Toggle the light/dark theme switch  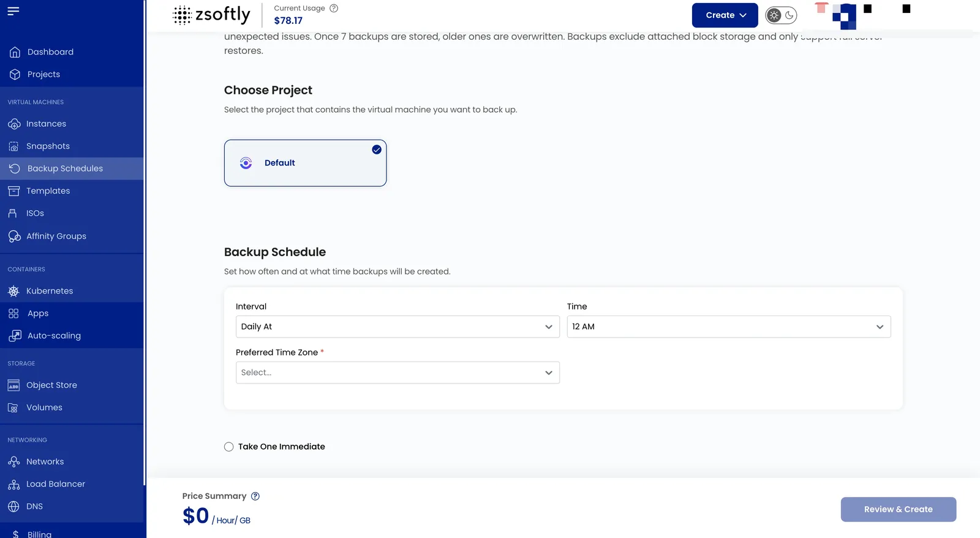point(782,15)
